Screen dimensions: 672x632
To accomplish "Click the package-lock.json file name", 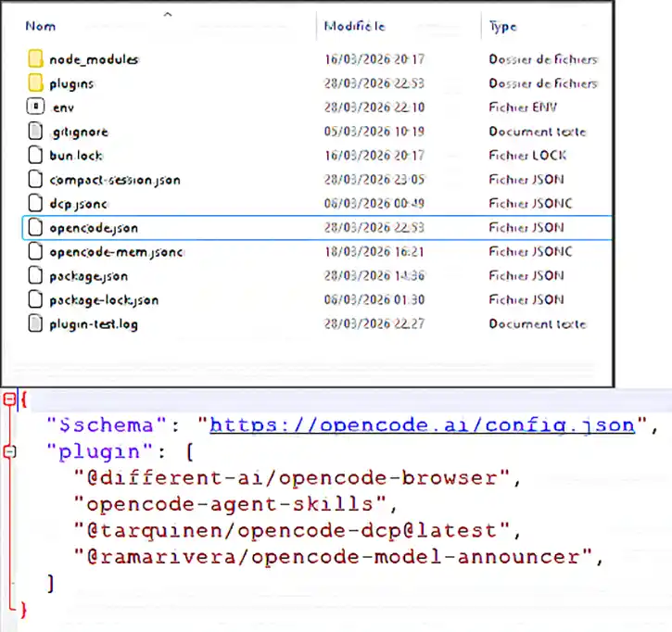I will coord(104,300).
